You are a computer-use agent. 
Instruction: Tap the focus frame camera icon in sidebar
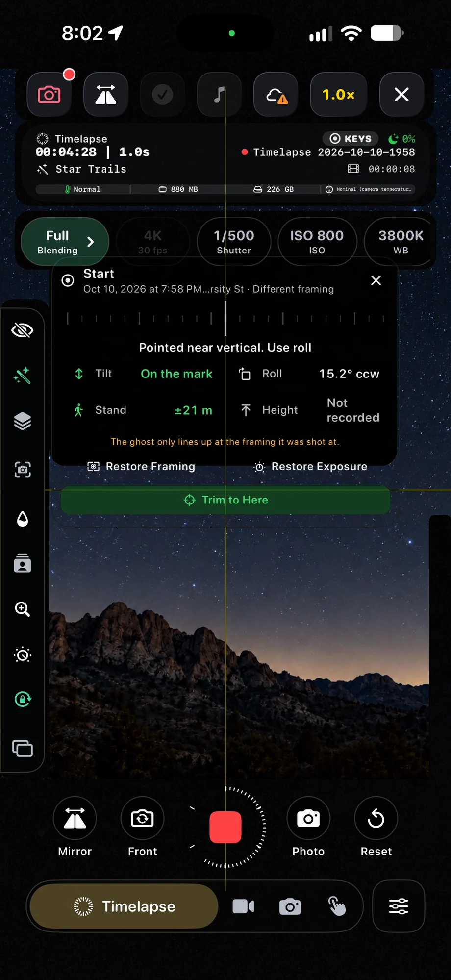click(x=23, y=470)
